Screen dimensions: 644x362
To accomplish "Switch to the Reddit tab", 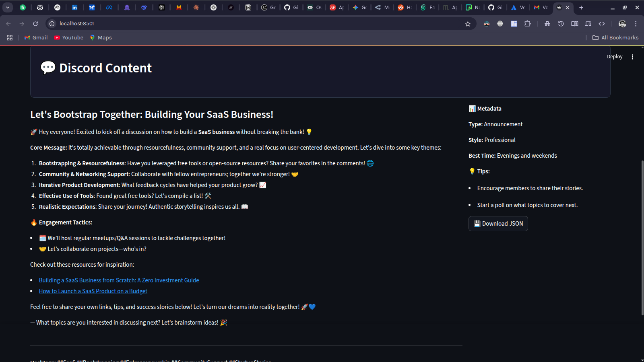I will tap(405, 7).
